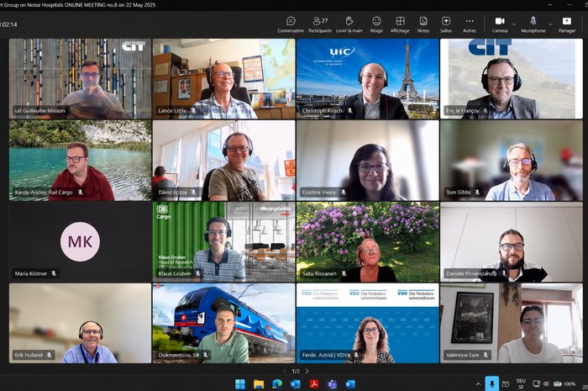588x391 pixels.
Task: Expand the Caméra options arrow
Action: [x=514, y=24]
